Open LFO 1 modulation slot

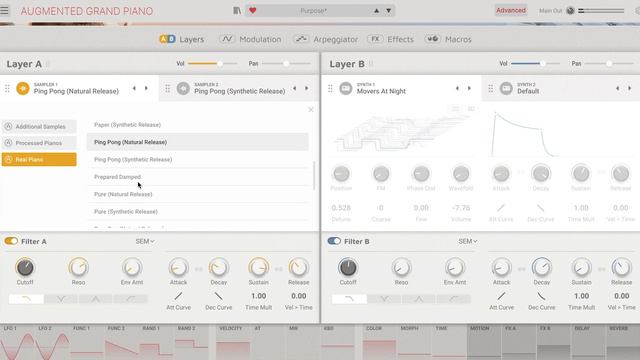pos(18,342)
